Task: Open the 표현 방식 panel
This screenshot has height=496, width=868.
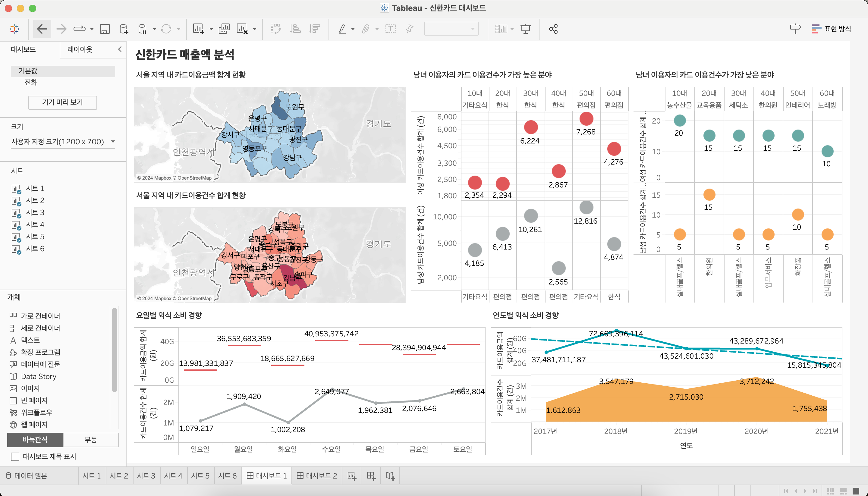Action: (x=832, y=29)
